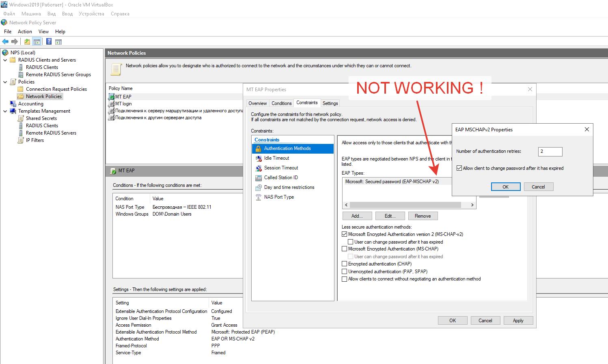
Task: Open VirtualBox Устройства menu
Action: pyautogui.click(x=91, y=14)
